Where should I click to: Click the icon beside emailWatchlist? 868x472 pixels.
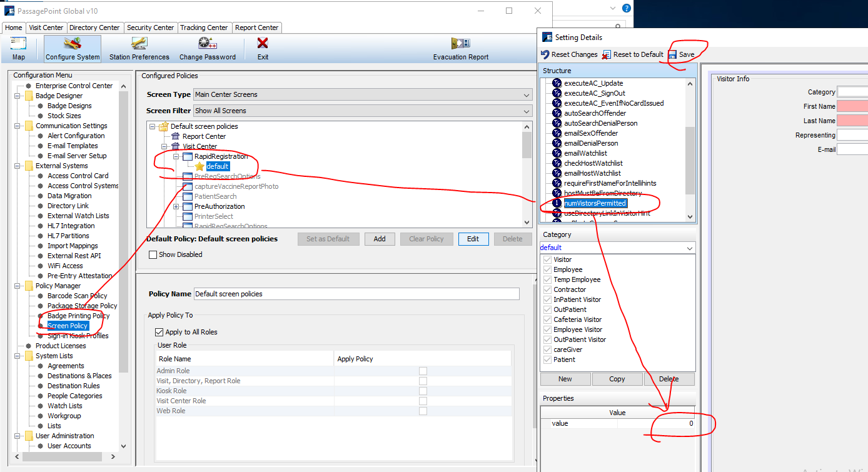pos(557,153)
